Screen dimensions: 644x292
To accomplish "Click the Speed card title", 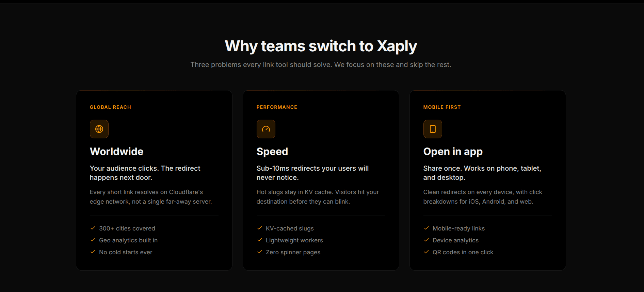I will [x=272, y=152].
